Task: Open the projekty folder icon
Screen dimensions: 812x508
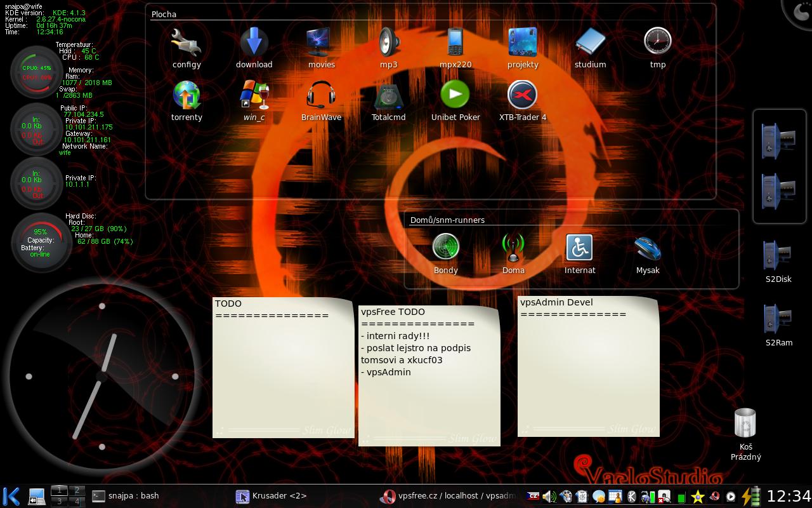Action: click(523, 42)
